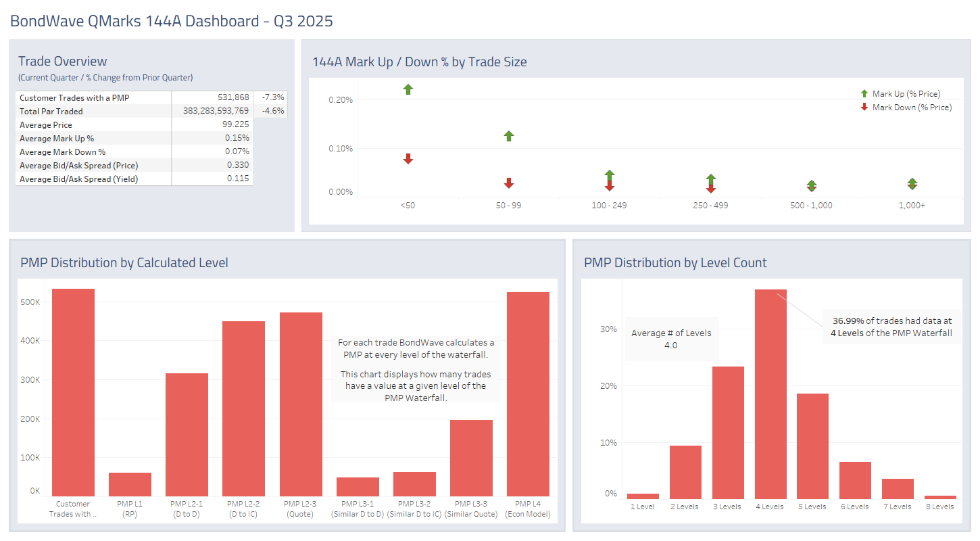The height and width of the screenshot is (541, 980).
Task: Click the 3 Levels bar
Action: tap(728, 433)
